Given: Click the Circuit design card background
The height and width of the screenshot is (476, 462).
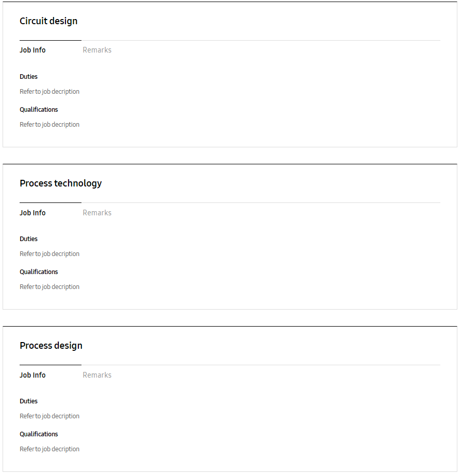Looking at the screenshot, I should tap(258, 134).
